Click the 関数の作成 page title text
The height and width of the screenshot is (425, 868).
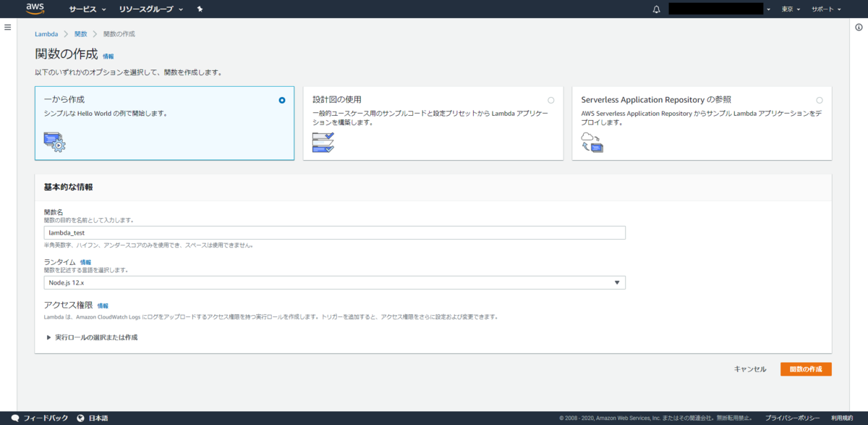click(66, 54)
